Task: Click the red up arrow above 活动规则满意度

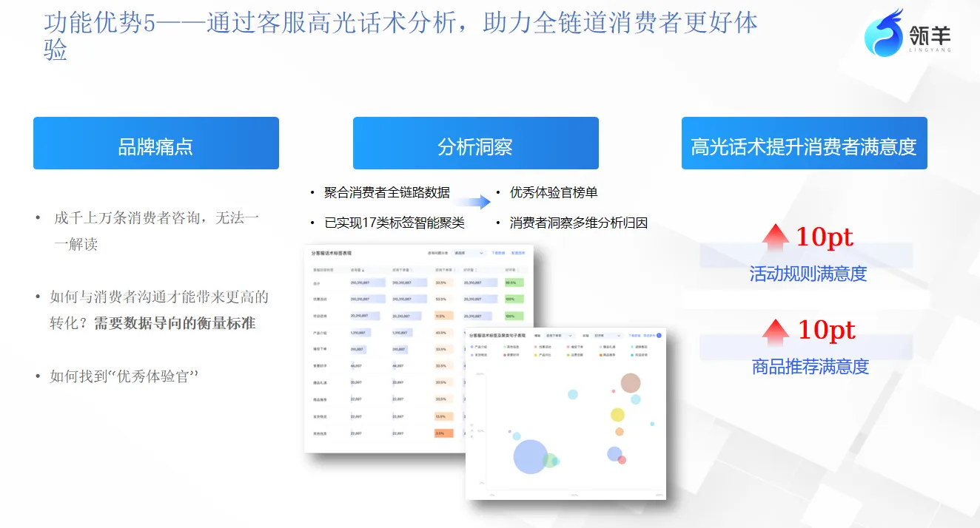Action: pyautogui.click(x=776, y=238)
